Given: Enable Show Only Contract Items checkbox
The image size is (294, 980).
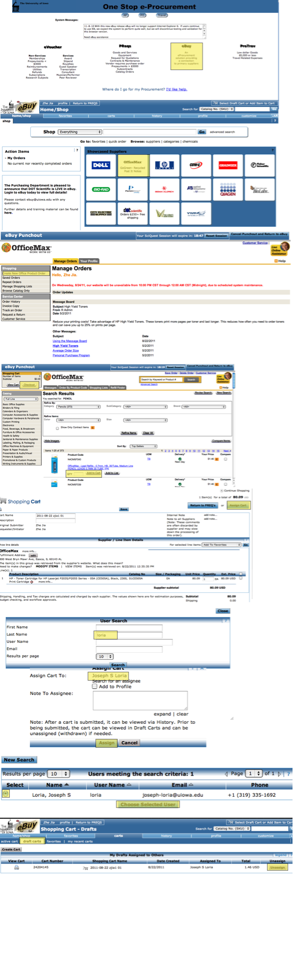Looking at the screenshot, I should pyautogui.click(x=57, y=428).
